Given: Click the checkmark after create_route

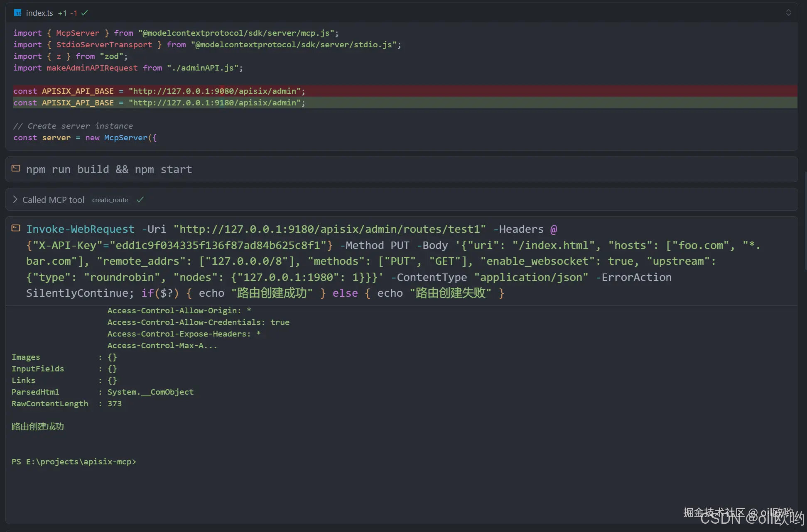Looking at the screenshot, I should click(140, 200).
